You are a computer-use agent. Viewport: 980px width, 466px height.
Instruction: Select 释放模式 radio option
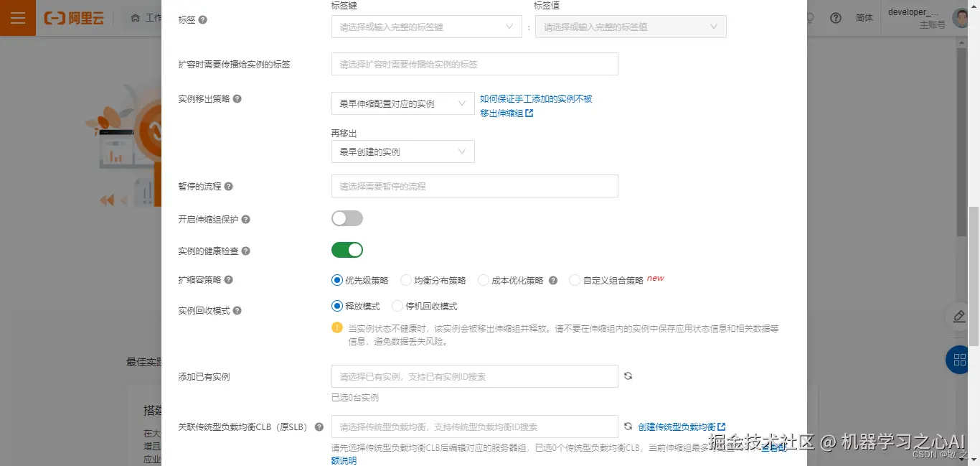pos(337,306)
